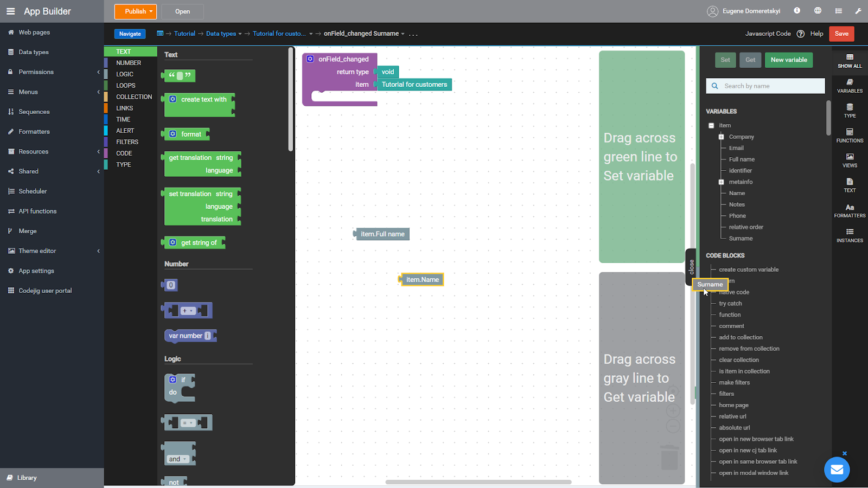The width and height of the screenshot is (868, 488).
Task: Open the user account icon
Action: [712, 11]
